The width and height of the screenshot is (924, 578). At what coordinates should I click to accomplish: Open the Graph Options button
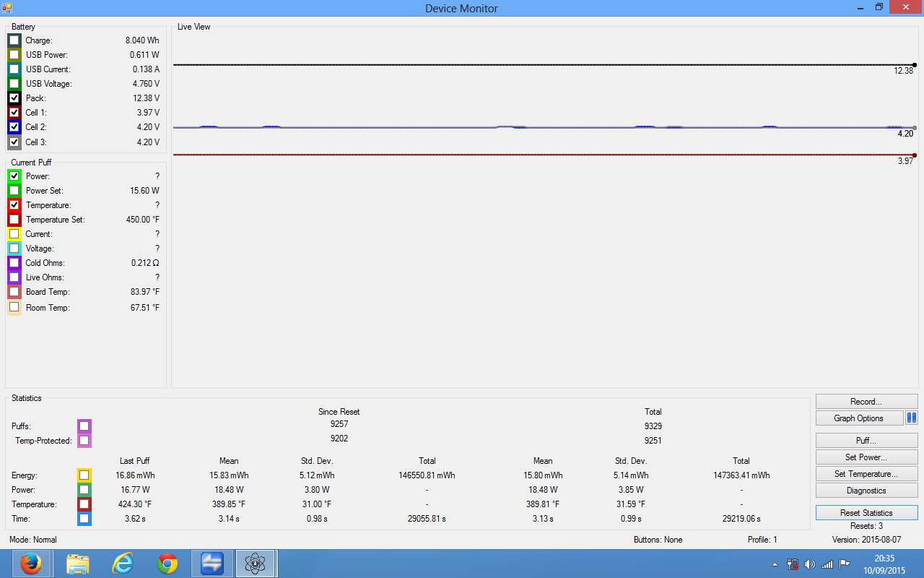[x=859, y=418]
